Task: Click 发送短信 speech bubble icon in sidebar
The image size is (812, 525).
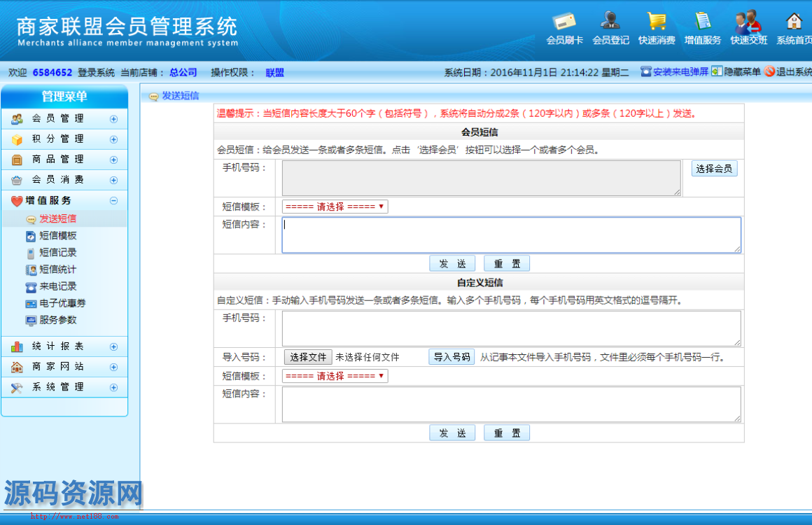Action: 31,220
